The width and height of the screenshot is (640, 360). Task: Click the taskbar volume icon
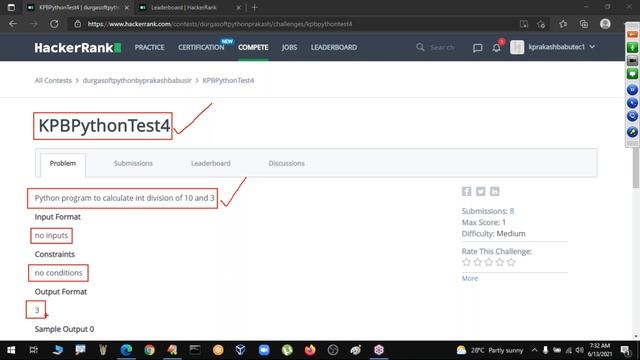pyautogui.click(x=579, y=350)
